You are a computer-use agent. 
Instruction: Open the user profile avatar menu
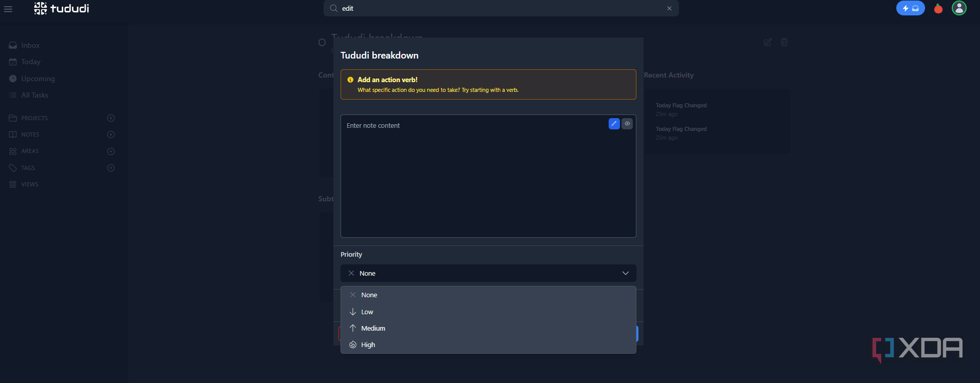click(x=959, y=8)
